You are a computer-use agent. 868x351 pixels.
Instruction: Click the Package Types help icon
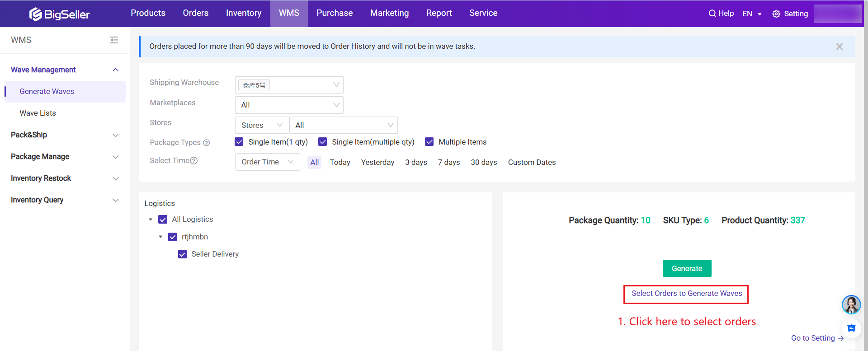point(207,143)
